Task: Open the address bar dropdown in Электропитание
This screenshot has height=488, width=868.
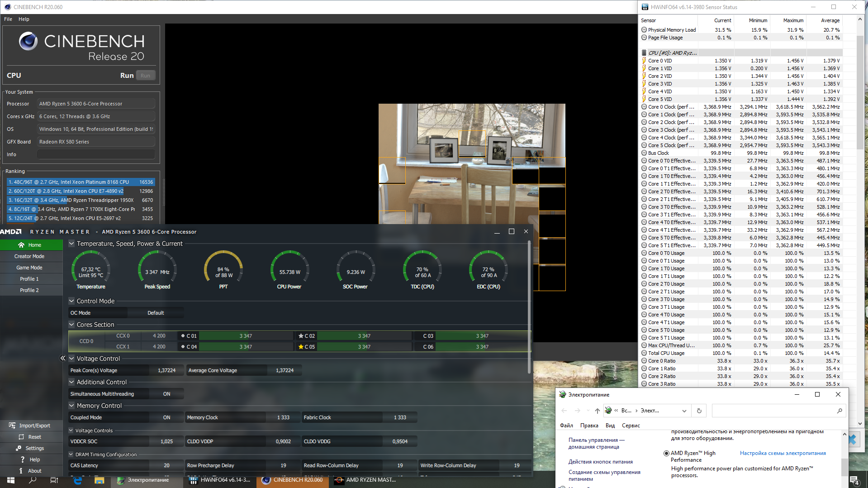Action: (684, 411)
